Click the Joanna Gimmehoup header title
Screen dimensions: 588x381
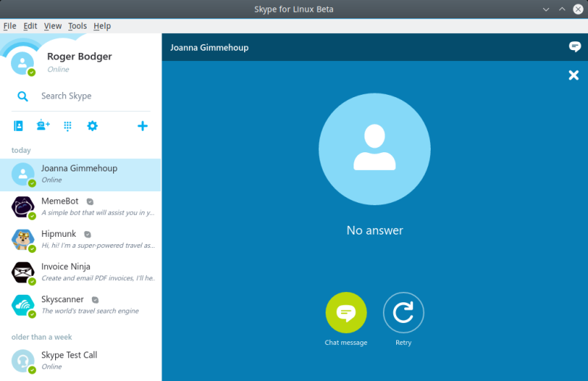coord(209,48)
